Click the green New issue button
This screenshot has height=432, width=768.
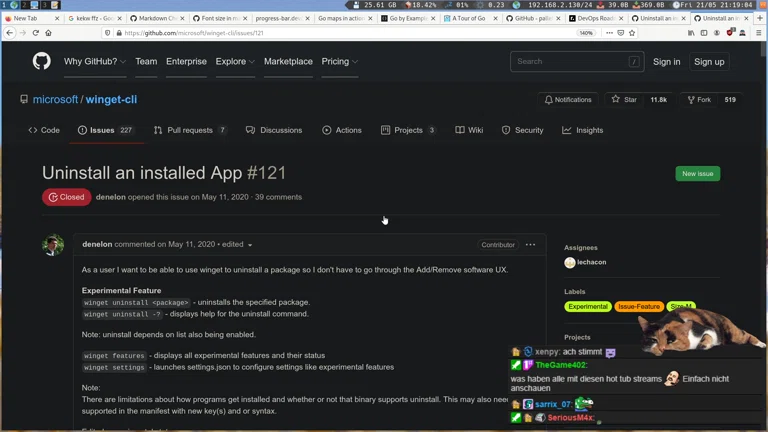(x=697, y=173)
